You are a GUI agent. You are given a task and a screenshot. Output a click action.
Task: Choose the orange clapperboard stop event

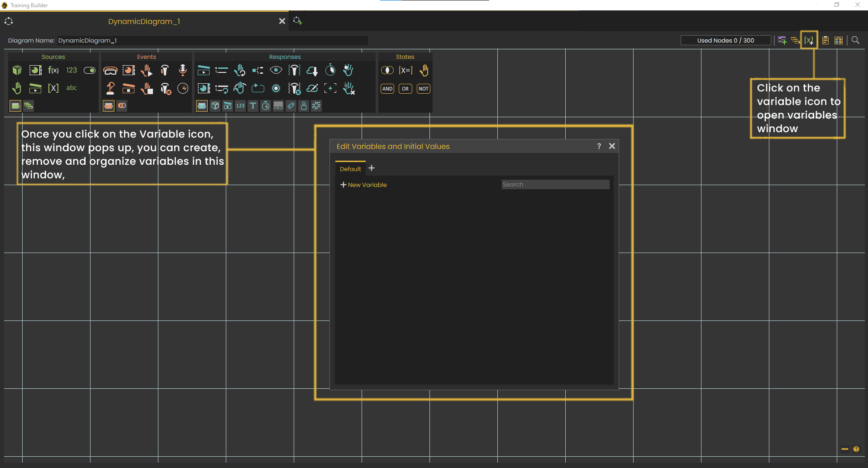coord(129,88)
